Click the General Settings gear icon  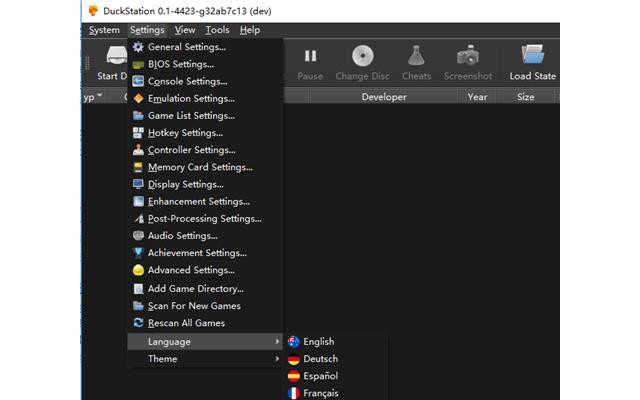[x=138, y=47]
